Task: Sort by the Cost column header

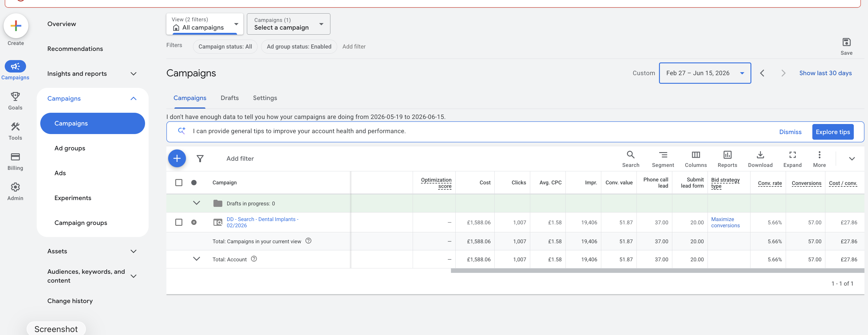Action: click(485, 183)
